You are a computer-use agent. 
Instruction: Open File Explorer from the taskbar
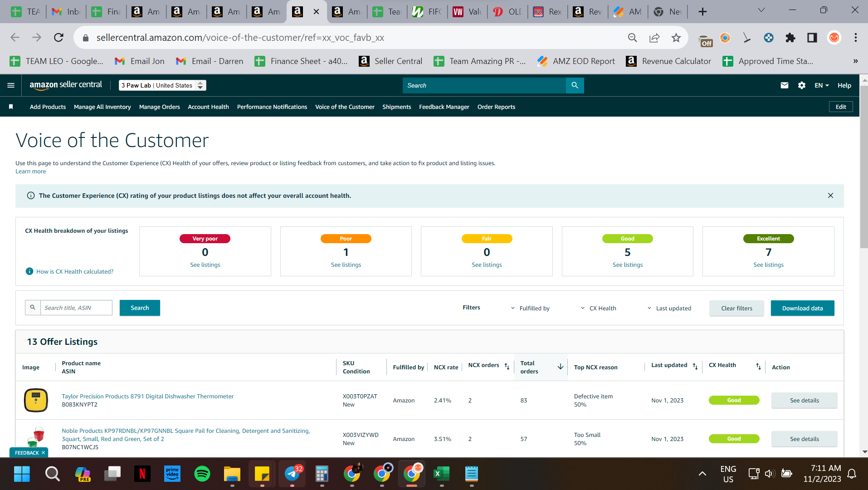[x=232, y=474]
